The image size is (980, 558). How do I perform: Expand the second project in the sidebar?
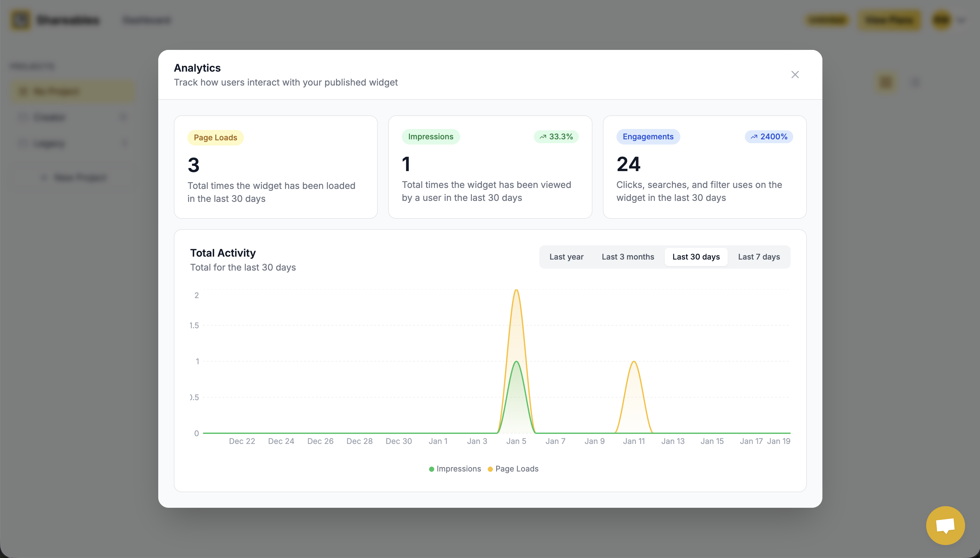[x=124, y=143]
